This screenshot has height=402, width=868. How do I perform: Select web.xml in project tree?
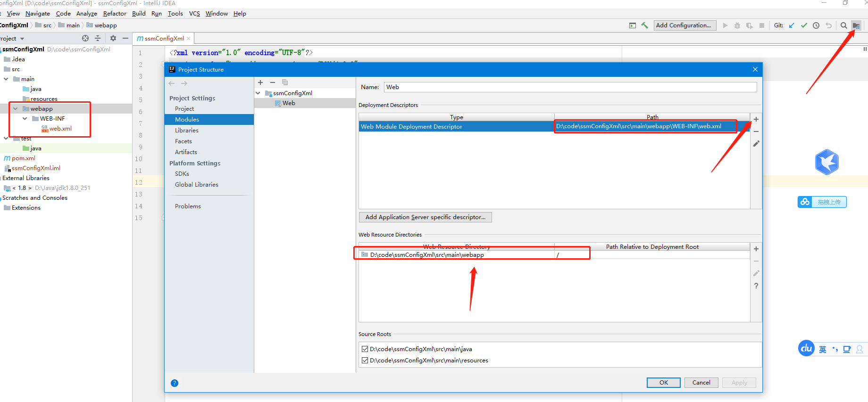tap(60, 129)
